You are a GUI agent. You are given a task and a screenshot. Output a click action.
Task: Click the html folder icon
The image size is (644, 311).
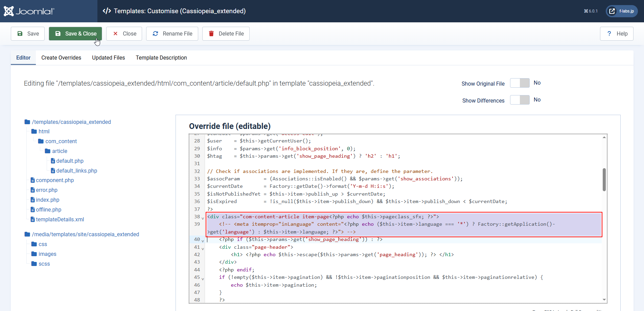[x=34, y=131]
